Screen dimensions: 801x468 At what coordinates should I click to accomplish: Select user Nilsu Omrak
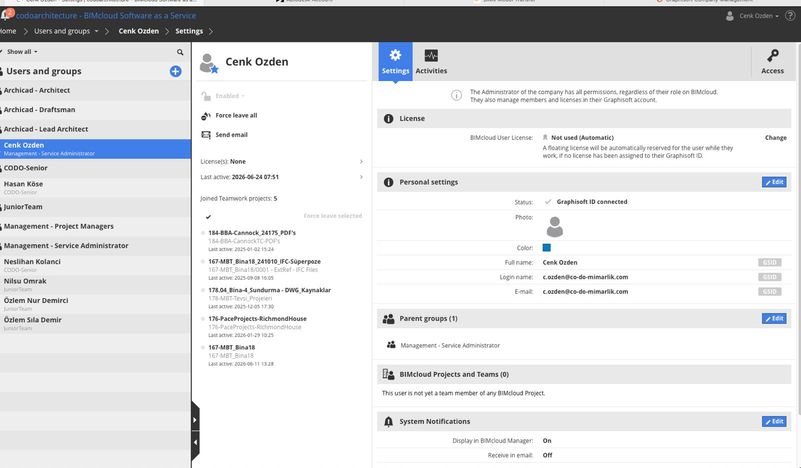coord(95,285)
